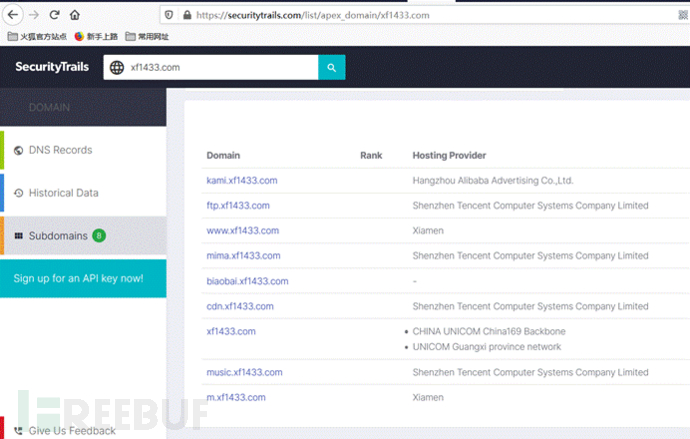This screenshot has width=690, height=439.
Task: Open Give Us Feedback link
Action: coord(72,431)
